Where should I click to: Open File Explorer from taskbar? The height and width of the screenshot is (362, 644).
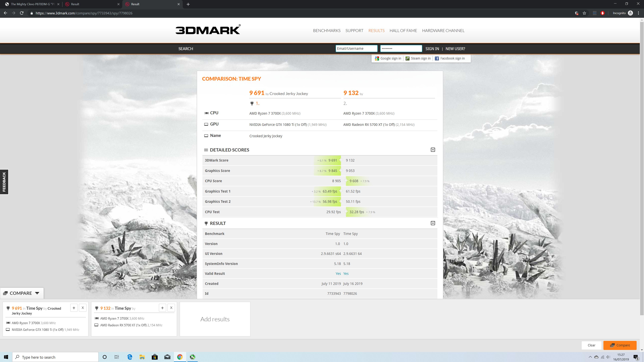(x=142, y=357)
